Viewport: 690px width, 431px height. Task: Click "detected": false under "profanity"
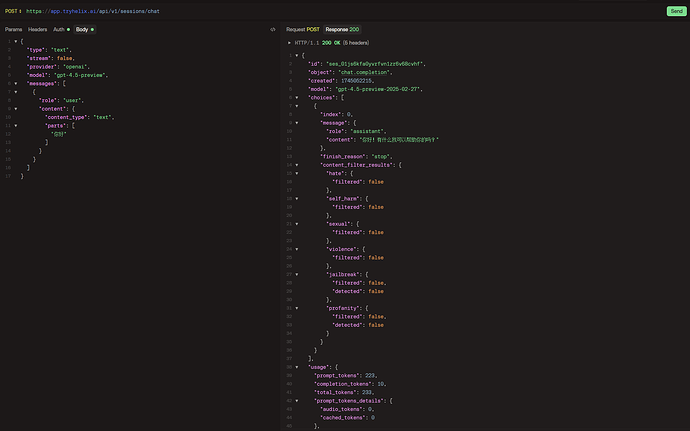(358, 325)
